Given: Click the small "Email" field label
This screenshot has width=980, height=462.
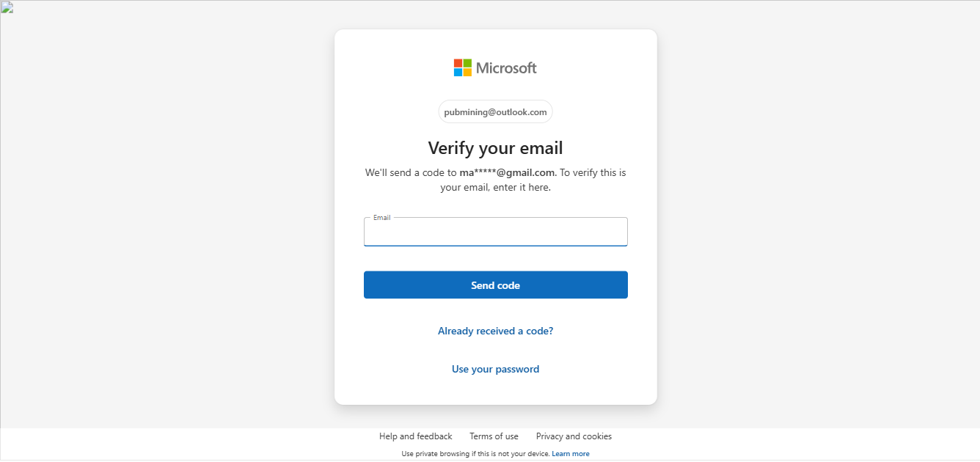Looking at the screenshot, I should (x=381, y=218).
